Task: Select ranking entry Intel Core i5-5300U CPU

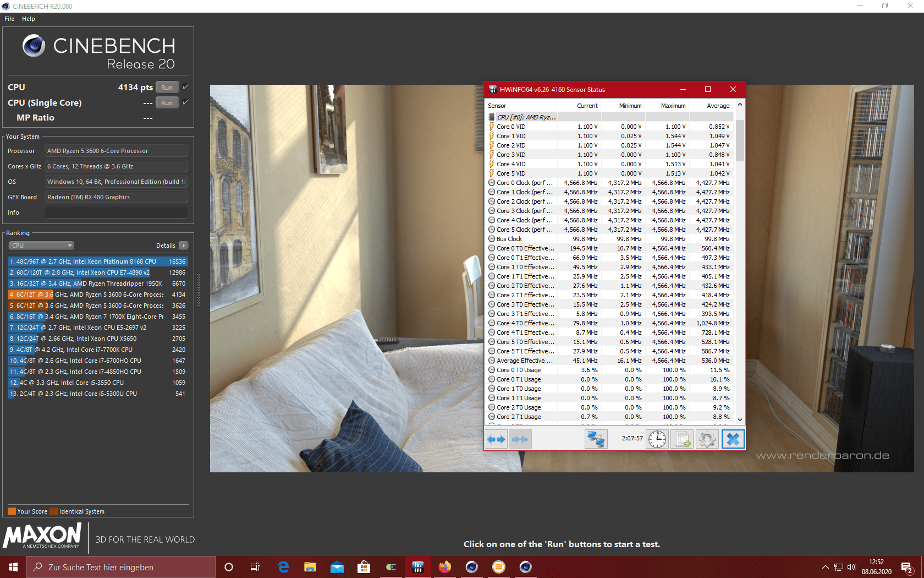Action: (x=97, y=394)
